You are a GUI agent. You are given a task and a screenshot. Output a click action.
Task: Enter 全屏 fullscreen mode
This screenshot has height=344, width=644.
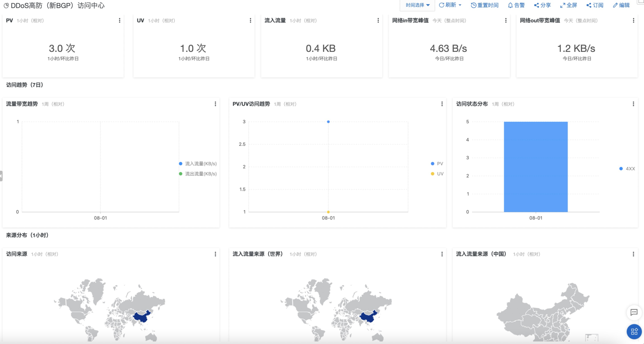568,5
